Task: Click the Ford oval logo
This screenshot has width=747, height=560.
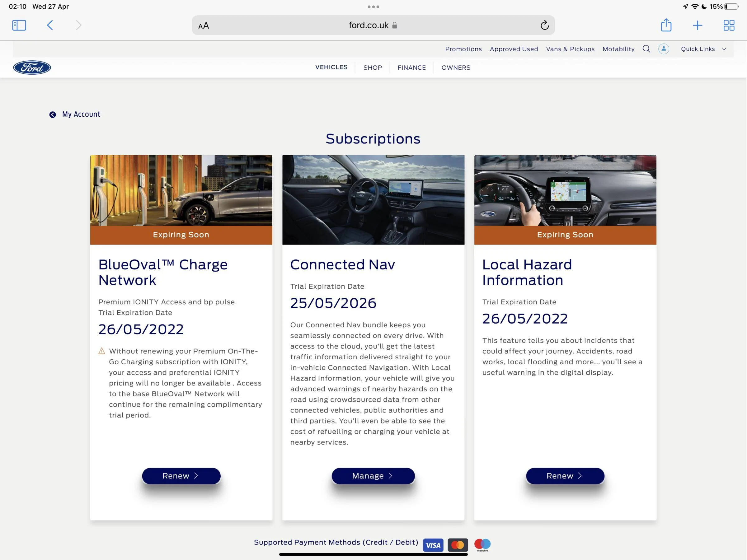Action: (32, 68)
